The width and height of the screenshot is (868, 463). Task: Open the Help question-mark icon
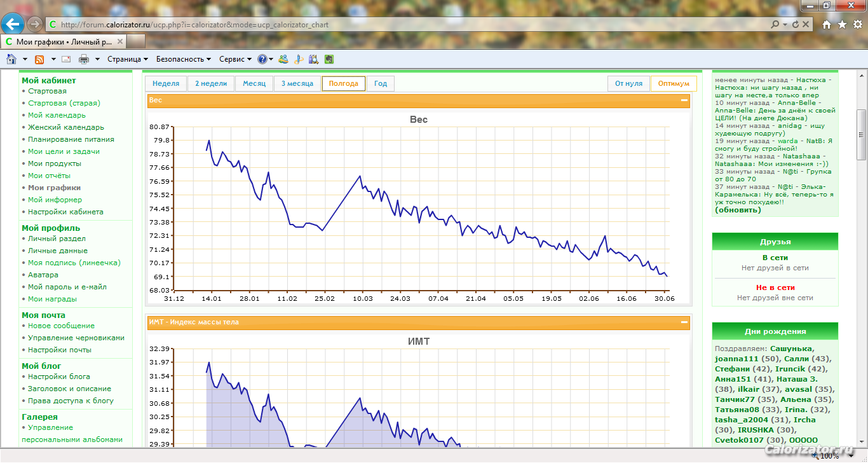point(262,59)
